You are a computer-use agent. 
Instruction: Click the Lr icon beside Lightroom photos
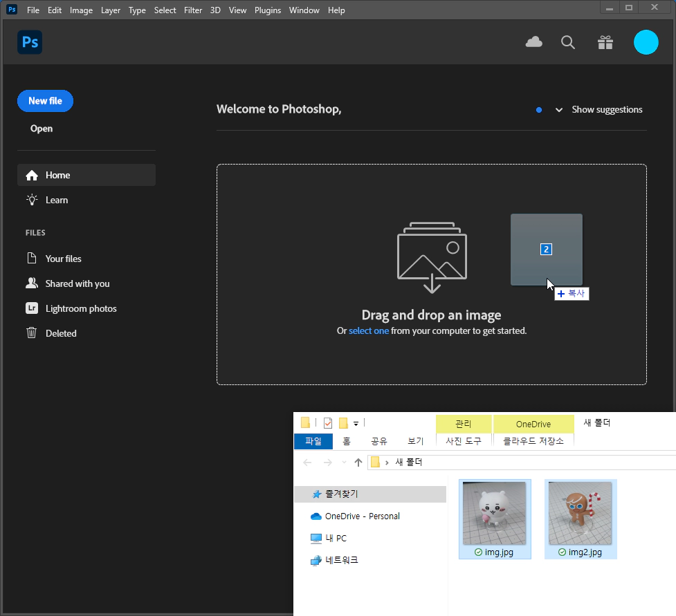tap(32, 308)
